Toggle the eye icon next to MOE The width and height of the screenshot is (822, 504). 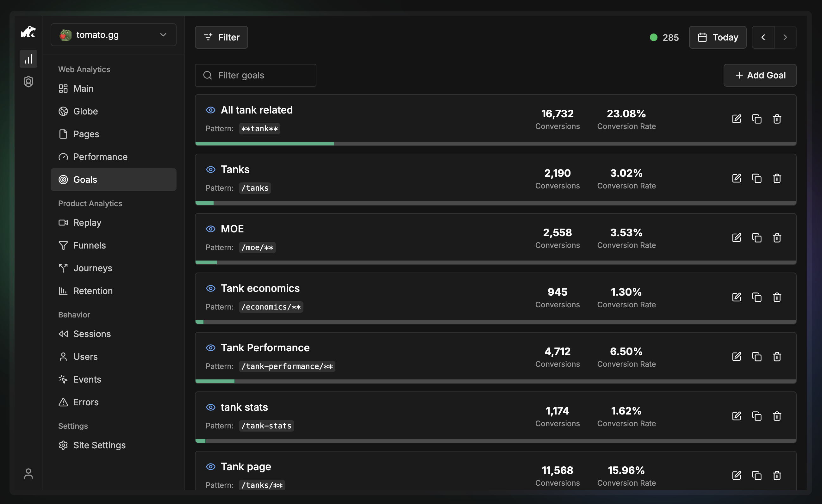[x=210, y=229]
